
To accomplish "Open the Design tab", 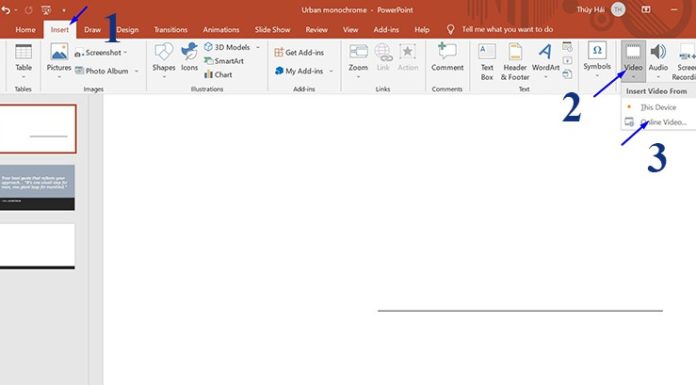I will 127,30.
